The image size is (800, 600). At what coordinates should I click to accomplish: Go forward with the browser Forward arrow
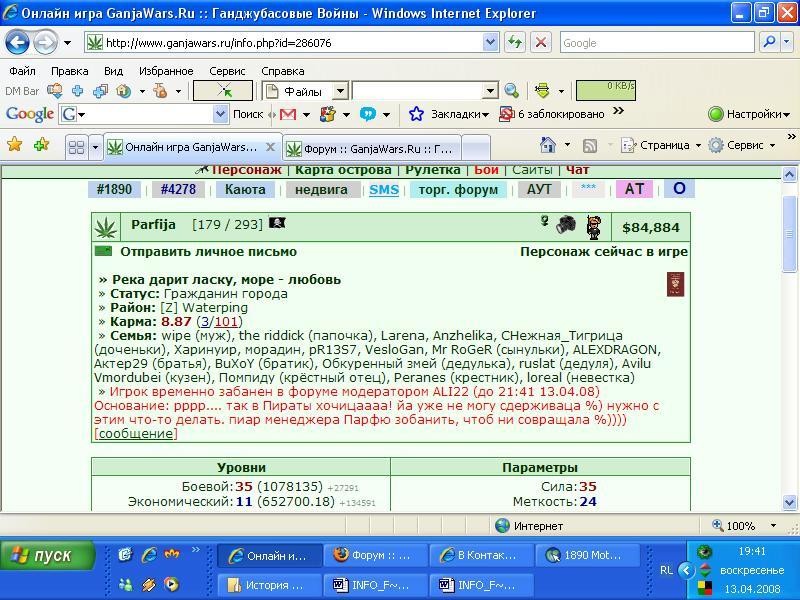click(x=45, y=43)
